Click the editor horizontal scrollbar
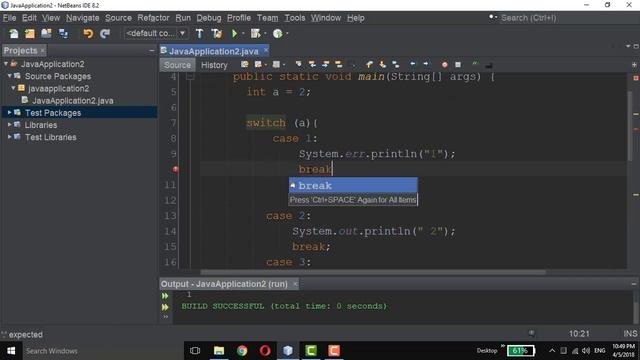 tap(373, 272)
